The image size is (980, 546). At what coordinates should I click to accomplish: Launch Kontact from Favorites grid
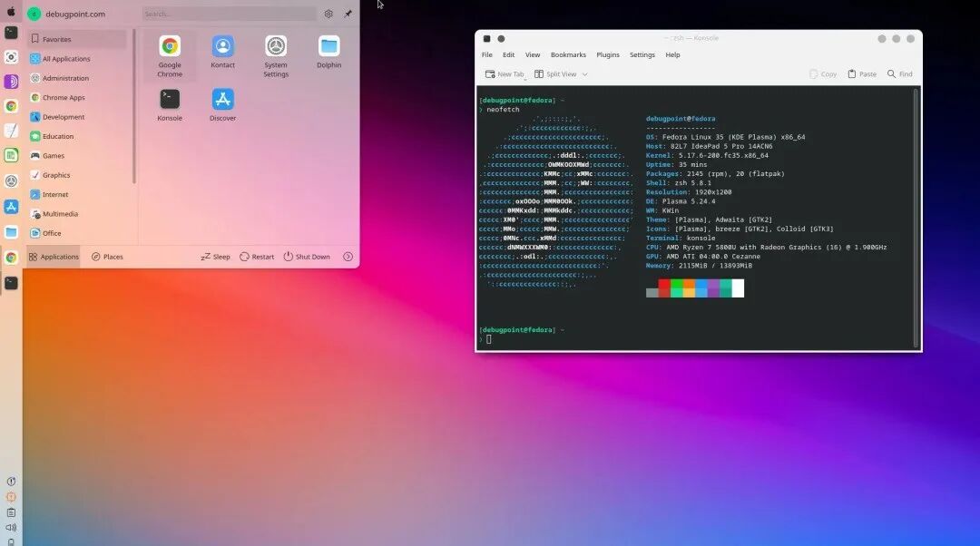(x=222, y=52)
